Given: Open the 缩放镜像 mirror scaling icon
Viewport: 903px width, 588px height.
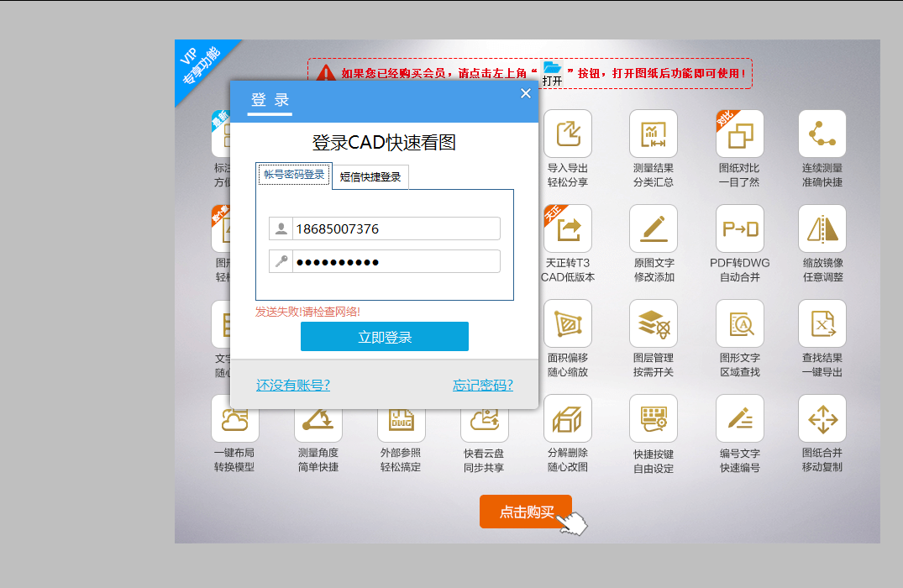Looking at the screenshot, I should (x=822, y=228).
